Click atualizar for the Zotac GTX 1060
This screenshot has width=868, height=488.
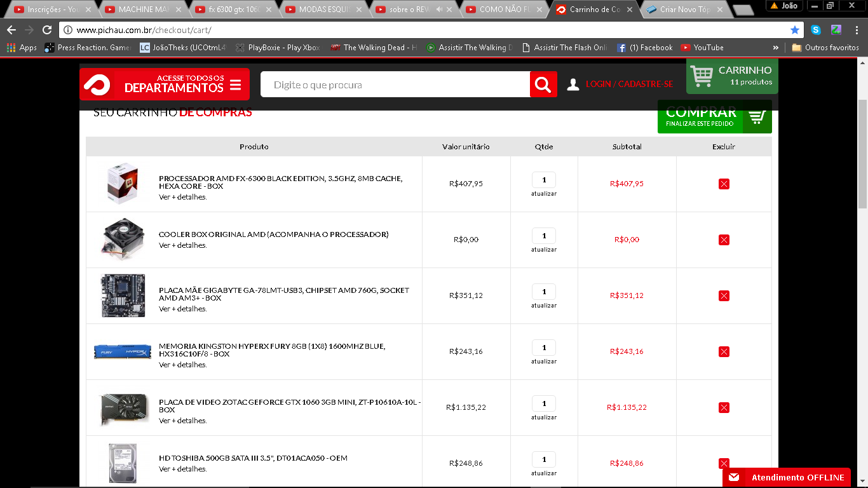(544, 417)
